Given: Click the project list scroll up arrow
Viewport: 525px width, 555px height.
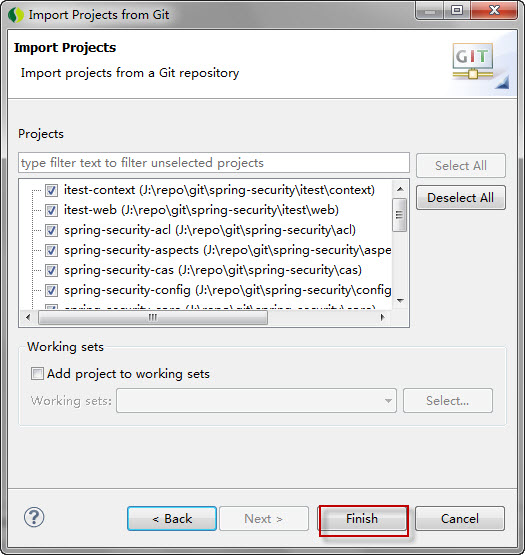Looking at the screenshot, I should (x=400, y=189).
